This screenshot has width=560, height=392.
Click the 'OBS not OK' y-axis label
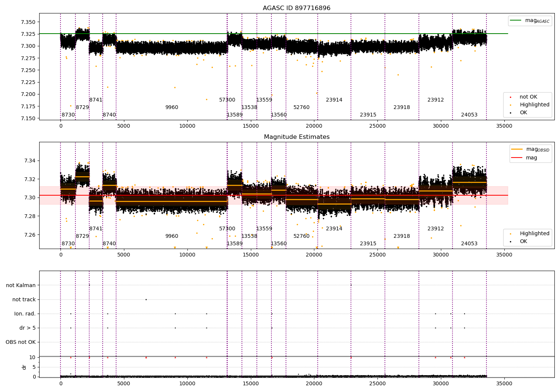[x=21, y=342]
